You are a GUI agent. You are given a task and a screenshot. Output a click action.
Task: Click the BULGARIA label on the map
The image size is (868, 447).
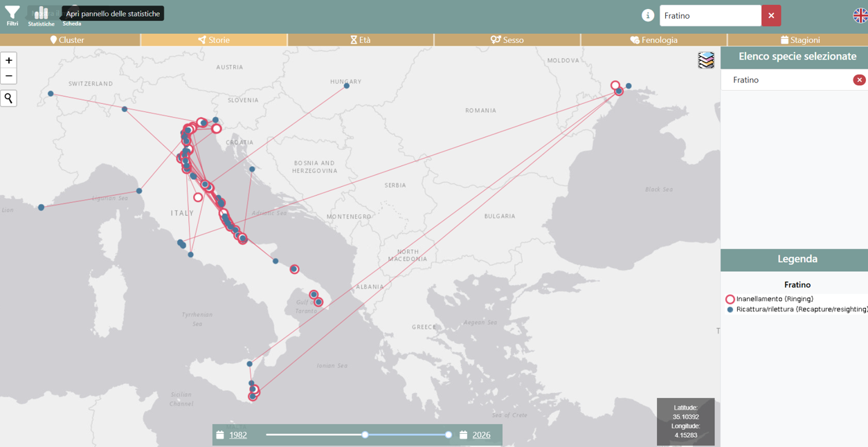click(x=500, y=217)
